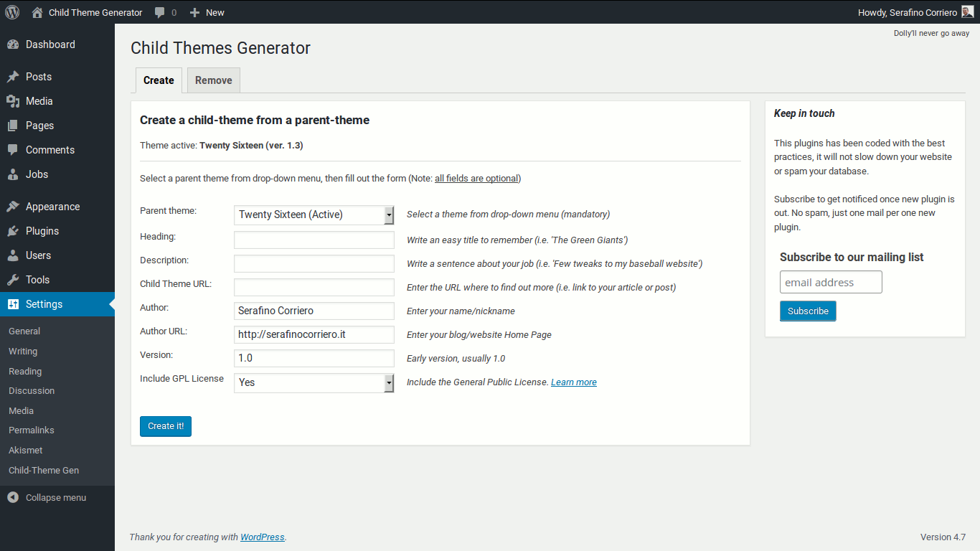Click New in the admin bar
Screen dimensions: 980x551
tap(215, 12)
